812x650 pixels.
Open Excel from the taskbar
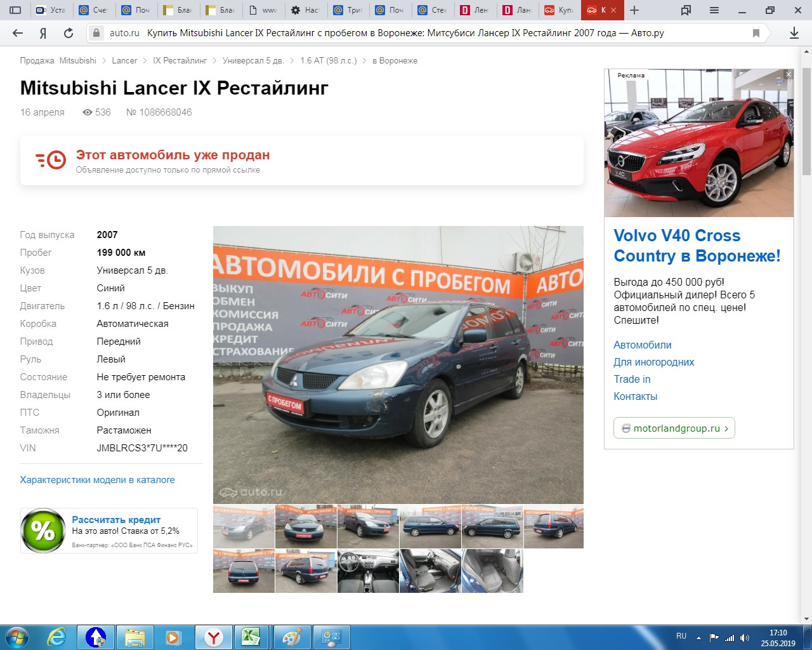tap(252, 637)
